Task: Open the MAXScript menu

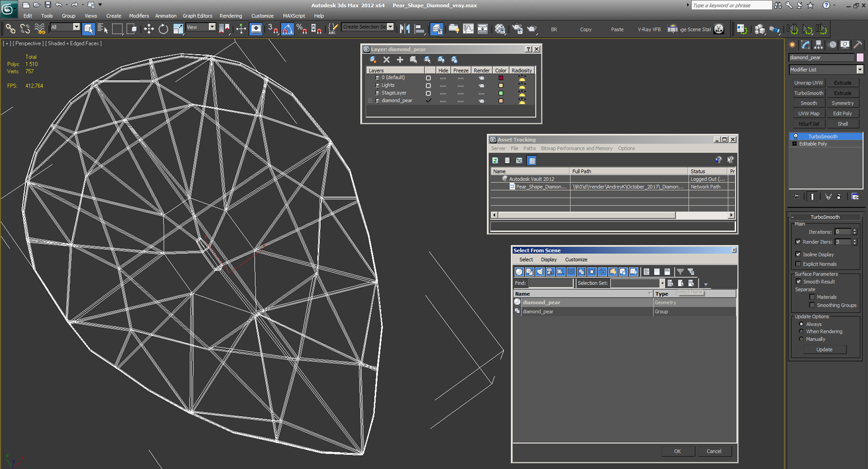Action: 294,16
